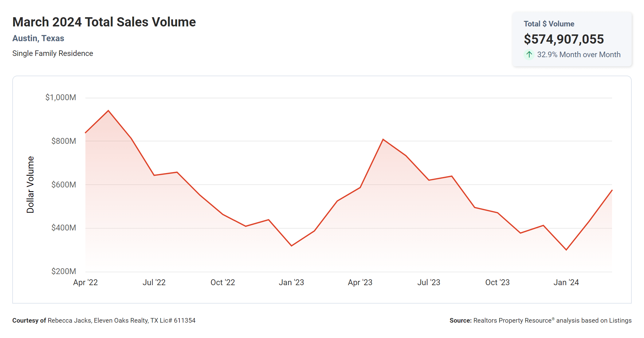Screen dimensions: 644x338
Task: Click the March 2024 Total Sales Volume title
Action: click(x=104, y=22)
